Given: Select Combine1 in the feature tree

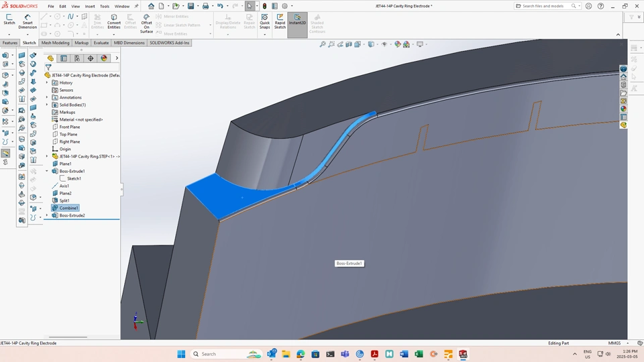Looking at the screenshot, I should coord(68,208).
